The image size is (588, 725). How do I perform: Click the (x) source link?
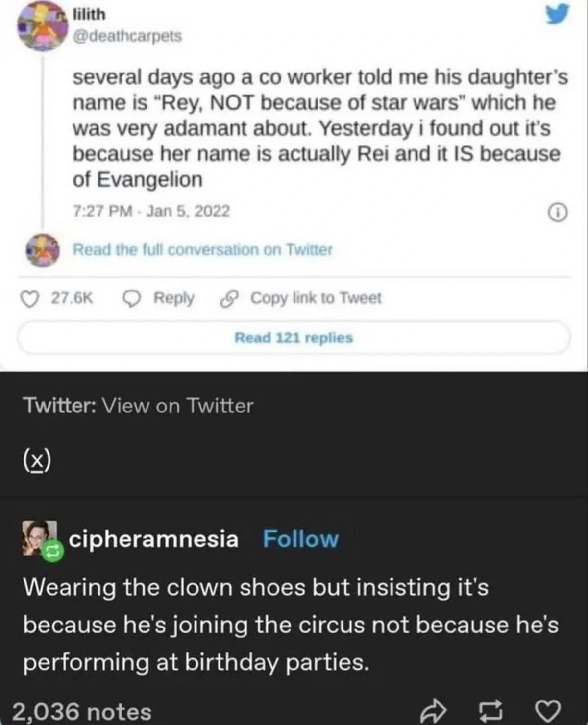(x=37, y=460)
